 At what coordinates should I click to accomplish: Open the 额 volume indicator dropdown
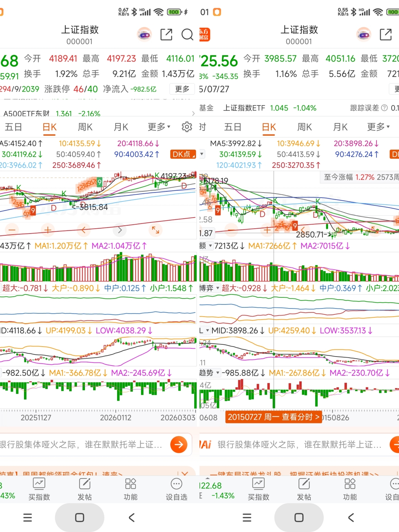pyautogui.click(x=207, y=246)
